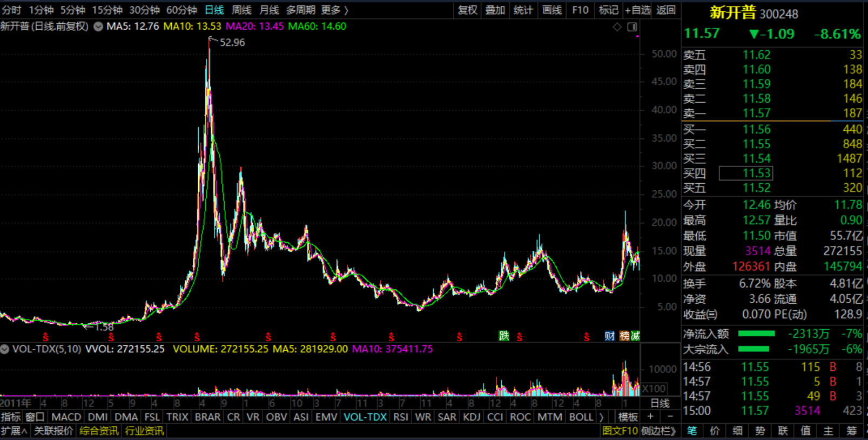Open the 模板 template menu

click(628, 417)
